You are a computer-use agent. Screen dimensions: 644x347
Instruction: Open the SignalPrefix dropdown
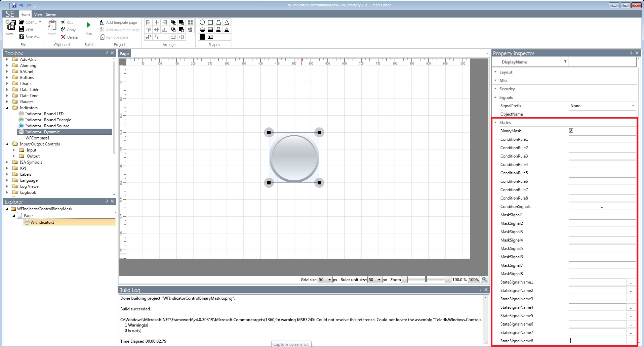click(633, 106)
